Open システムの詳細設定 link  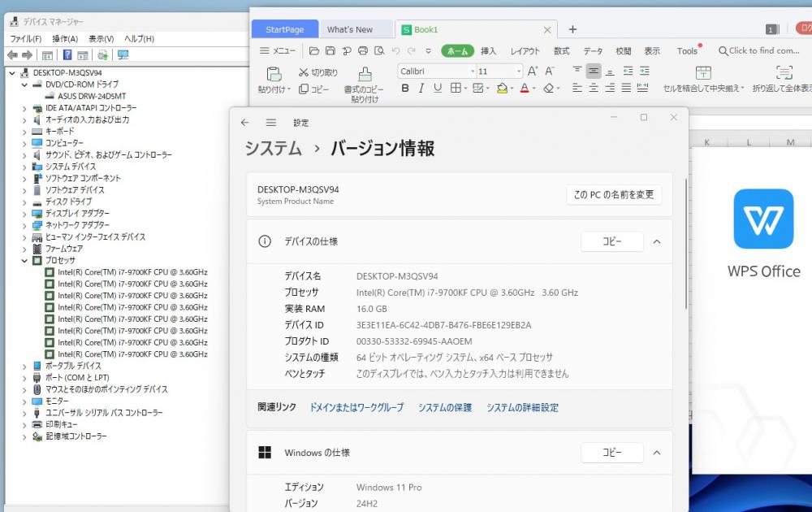pyautogui.click(x=522, y=408)
